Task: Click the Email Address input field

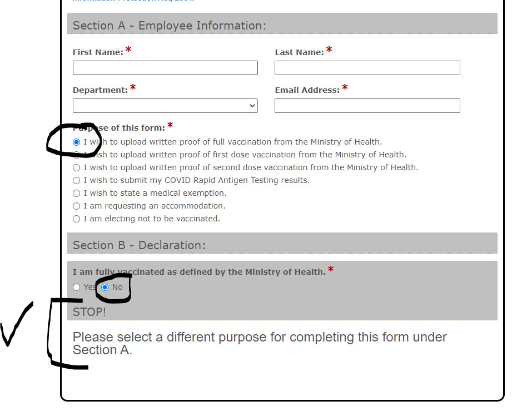Action: pos(367,106)
